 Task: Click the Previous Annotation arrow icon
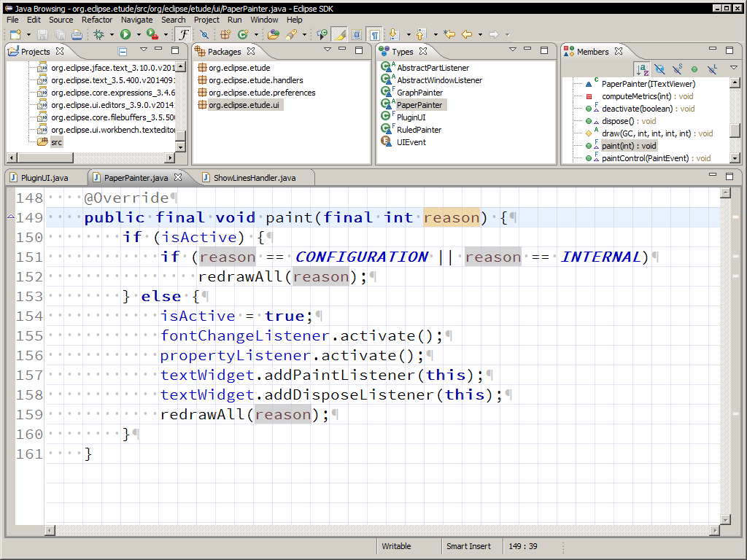(421, 34)
